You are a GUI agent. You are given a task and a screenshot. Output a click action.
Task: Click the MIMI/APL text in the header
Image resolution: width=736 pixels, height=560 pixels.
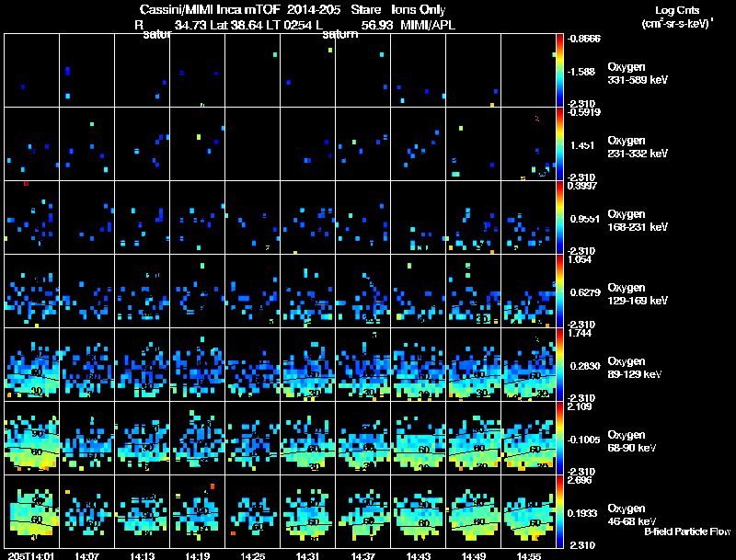[427, 25]
